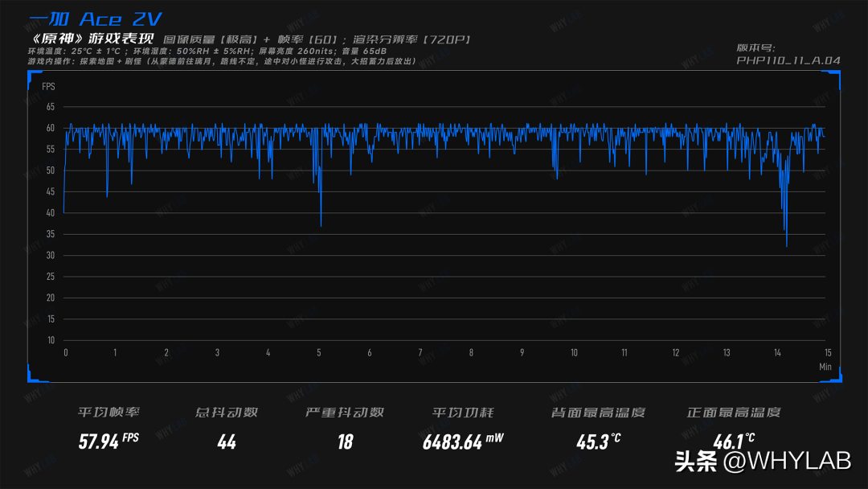
Task: Click the 严重抖动数 value 18
Action: 345,442
